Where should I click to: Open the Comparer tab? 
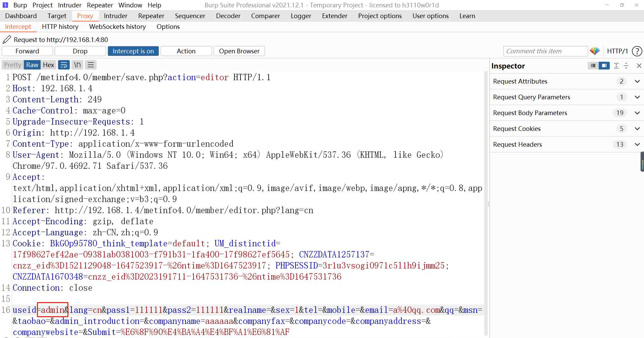tap(266, 16)
